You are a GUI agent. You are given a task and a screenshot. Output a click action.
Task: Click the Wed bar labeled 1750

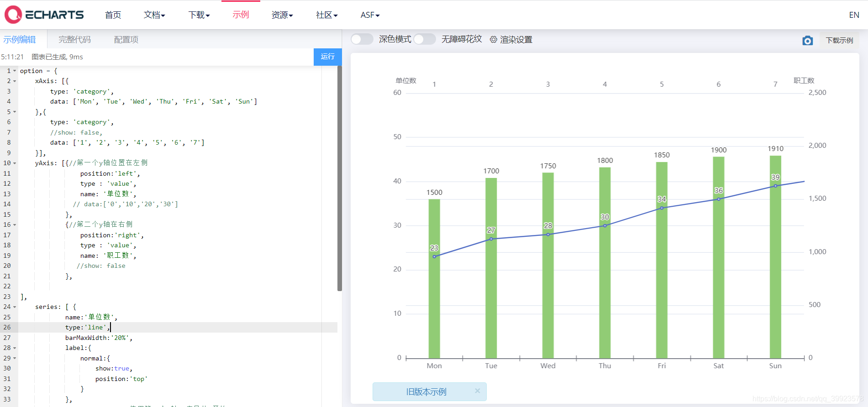pos(548,266)
